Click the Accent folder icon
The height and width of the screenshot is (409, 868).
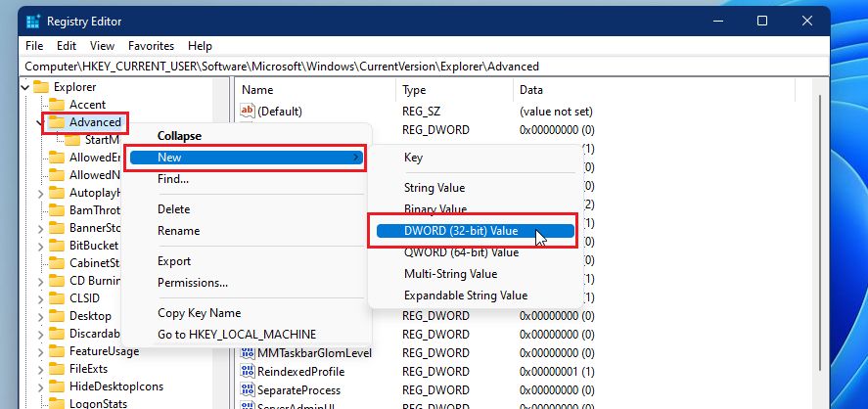(57, 105)
